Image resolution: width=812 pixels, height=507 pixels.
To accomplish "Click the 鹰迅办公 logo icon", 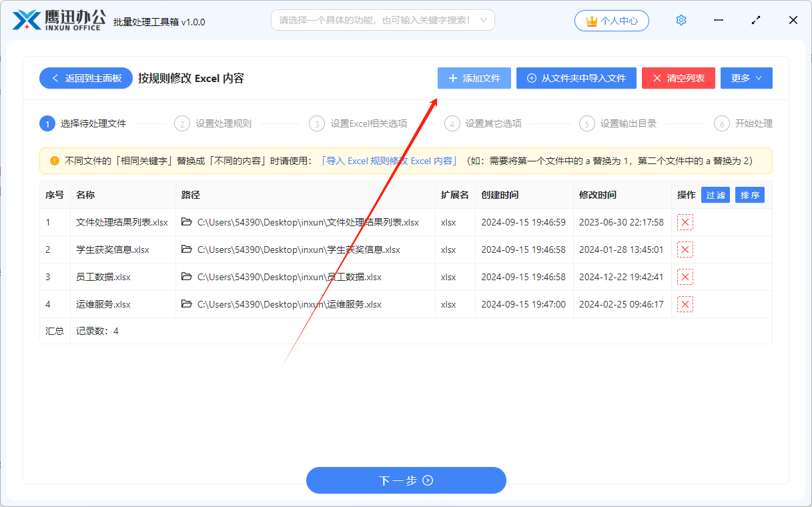I will click(26, 19).
